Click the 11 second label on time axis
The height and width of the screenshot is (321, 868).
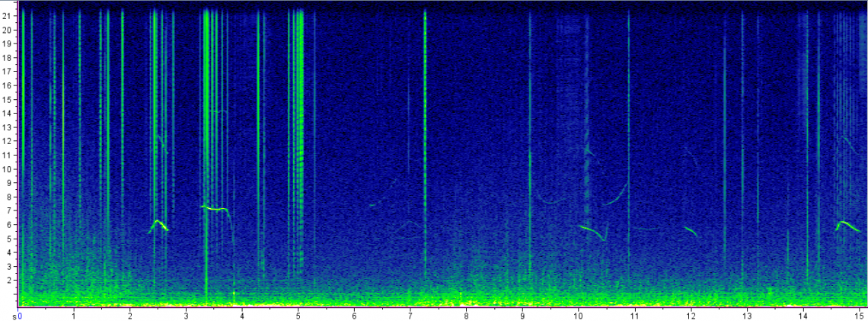(x=635, y=316)
